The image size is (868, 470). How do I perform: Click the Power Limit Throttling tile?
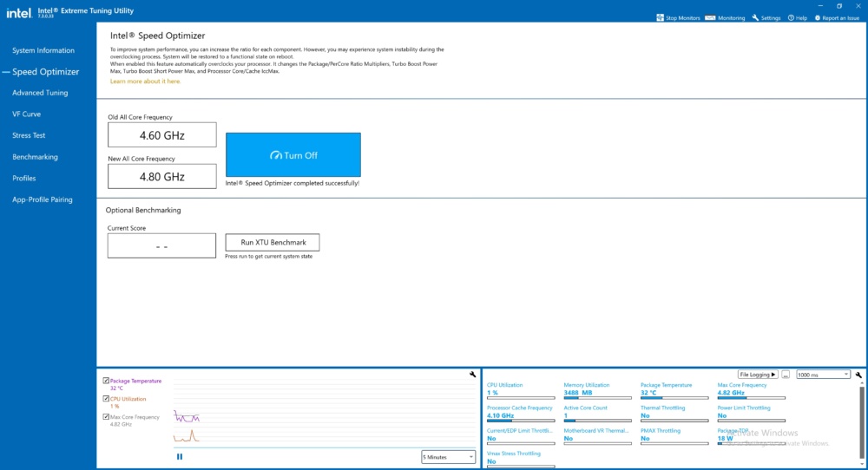pyautogui.click(x=751, y=414)
